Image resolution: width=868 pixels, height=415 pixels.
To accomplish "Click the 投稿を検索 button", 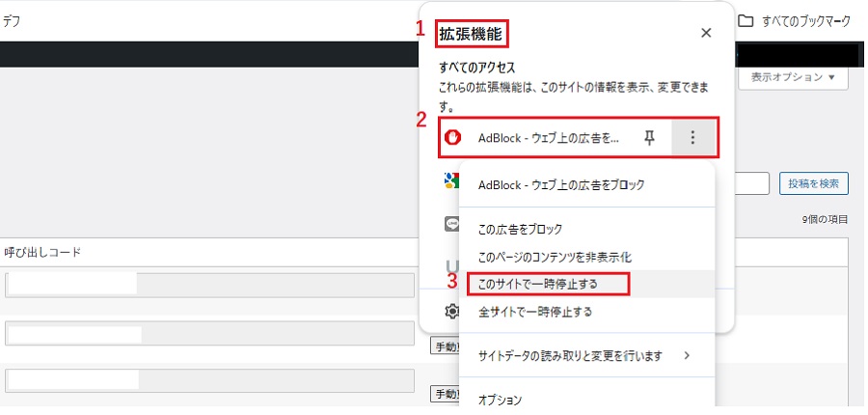I will [x=814, y=183].
